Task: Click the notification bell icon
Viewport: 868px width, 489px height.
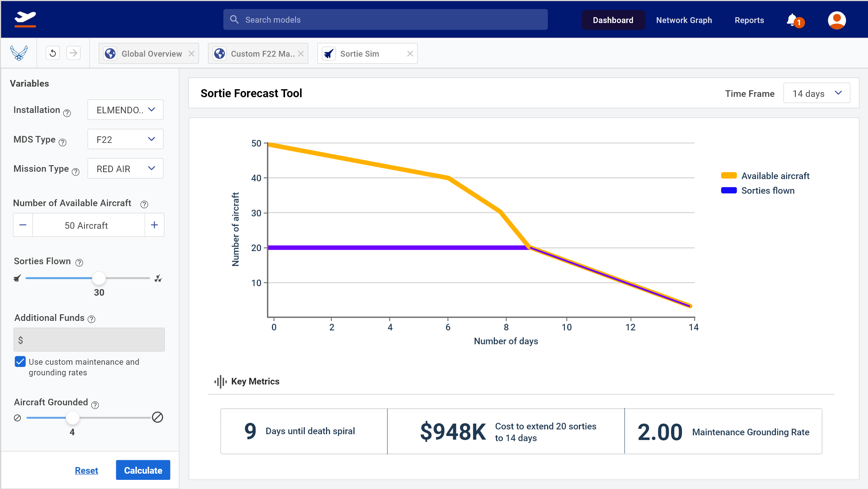Action: pyautogui.click(x=792, y=20)
